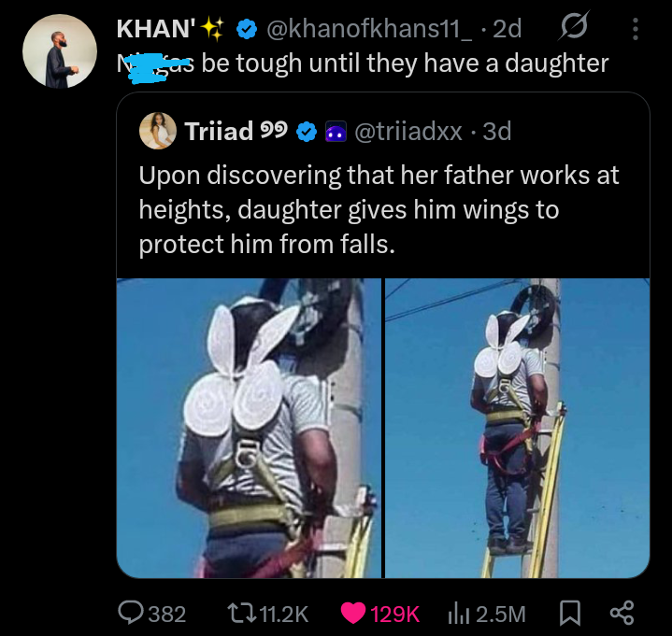Unlike the post via heart icon

click(x=353, y=613)
